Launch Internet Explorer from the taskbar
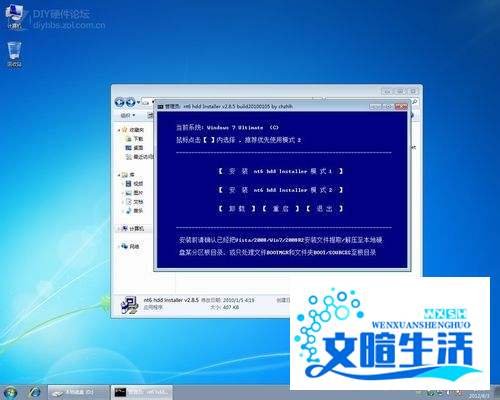Image resolution: width=500 pixels, height=400 pixels. 34,392
